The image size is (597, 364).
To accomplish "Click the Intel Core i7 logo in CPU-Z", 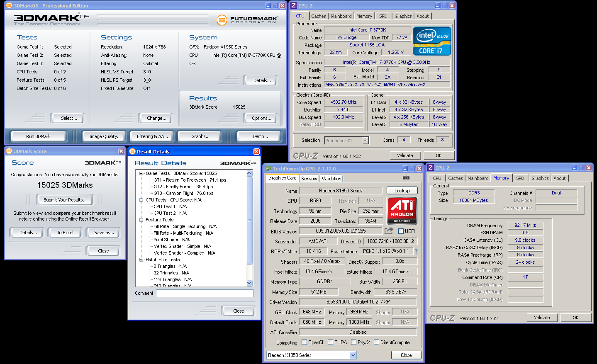I will click(x=432, y=41).
